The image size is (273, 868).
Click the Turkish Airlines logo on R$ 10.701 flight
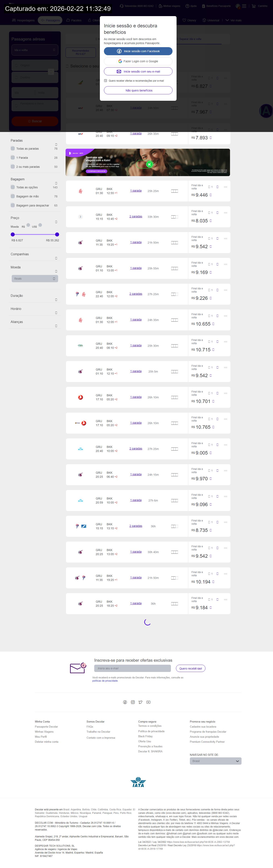(x=80, y=397)
